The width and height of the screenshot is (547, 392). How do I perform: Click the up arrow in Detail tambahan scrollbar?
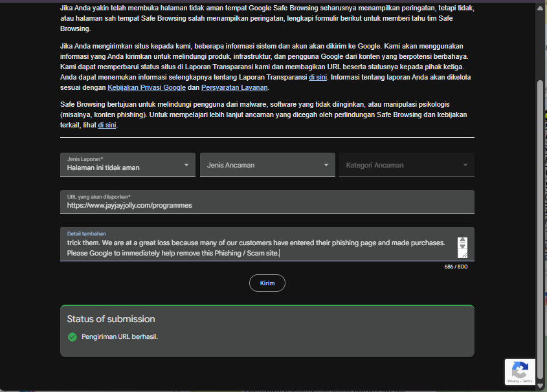coord(462,241)
